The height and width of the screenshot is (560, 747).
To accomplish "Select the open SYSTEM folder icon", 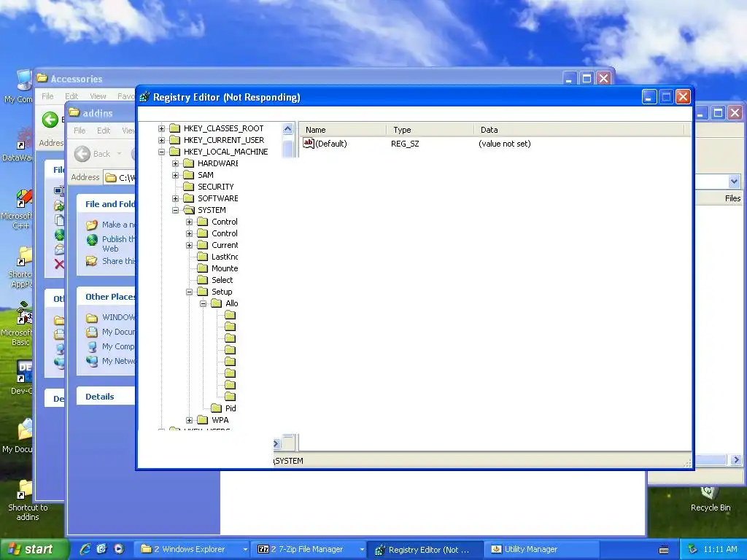I will 189,210.
